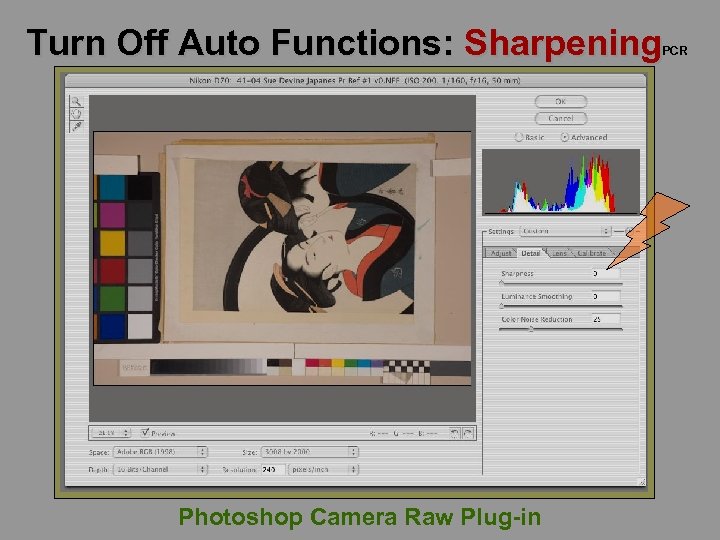
Task: Toggle the Preview checkbox
Action: click(x=145, y=432)
